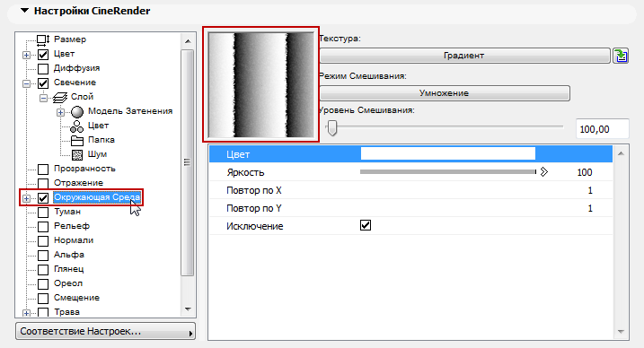Click the Папка folder icon
644x348 pixels.
[x=77, y=141]
